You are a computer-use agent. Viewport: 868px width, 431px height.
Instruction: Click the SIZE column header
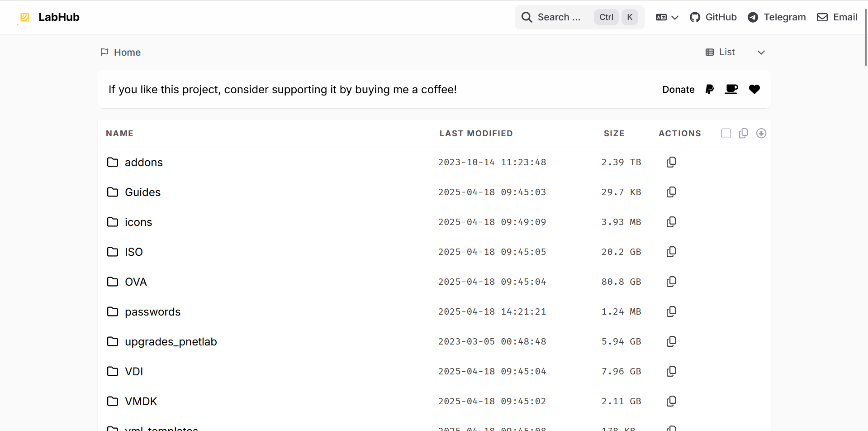(614, 134)
